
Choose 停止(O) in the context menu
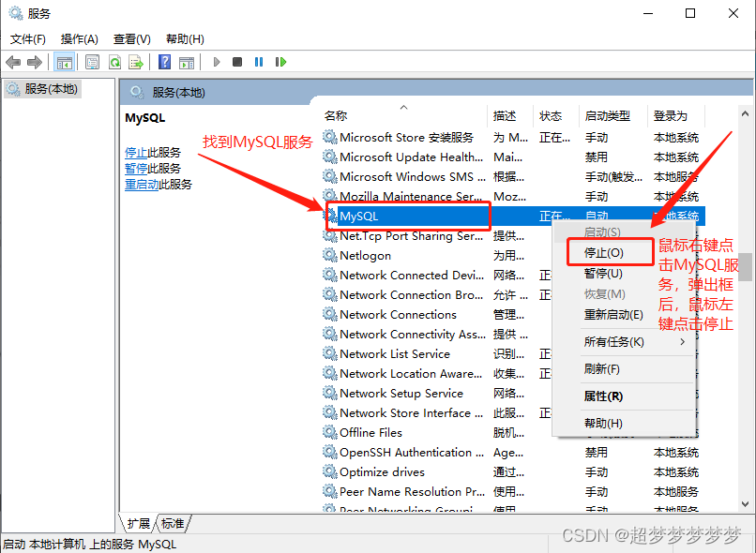604,253
